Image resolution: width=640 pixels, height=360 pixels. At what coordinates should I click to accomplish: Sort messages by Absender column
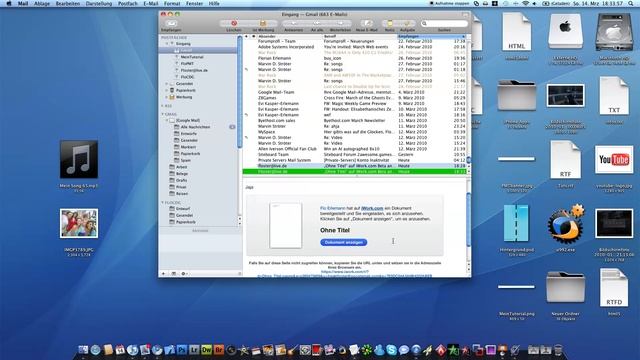click(290, 36)
